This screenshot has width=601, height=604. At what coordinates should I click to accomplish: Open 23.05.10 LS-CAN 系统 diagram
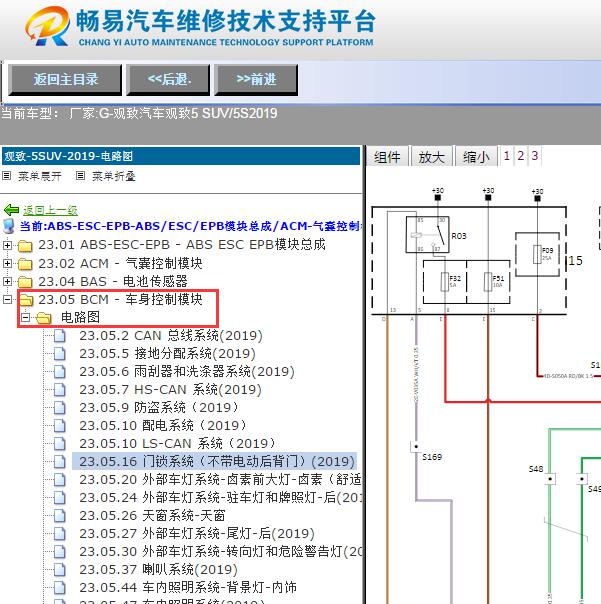point(178,443)
